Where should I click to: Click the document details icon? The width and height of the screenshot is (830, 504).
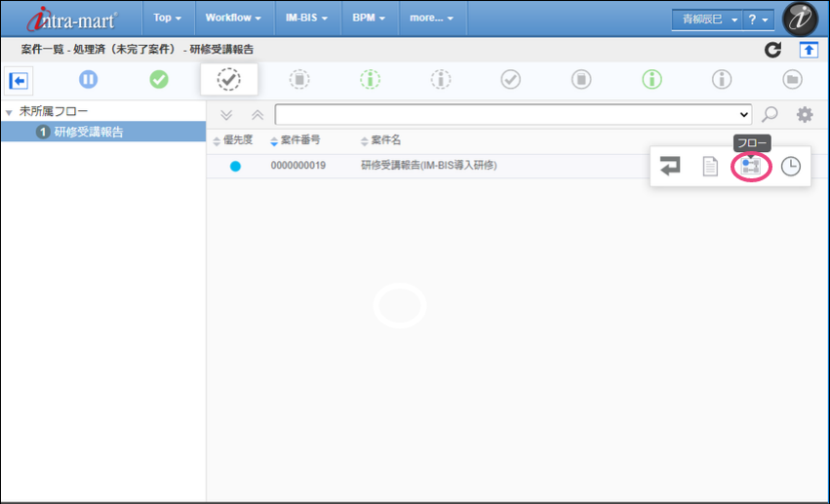pos(710,167)
